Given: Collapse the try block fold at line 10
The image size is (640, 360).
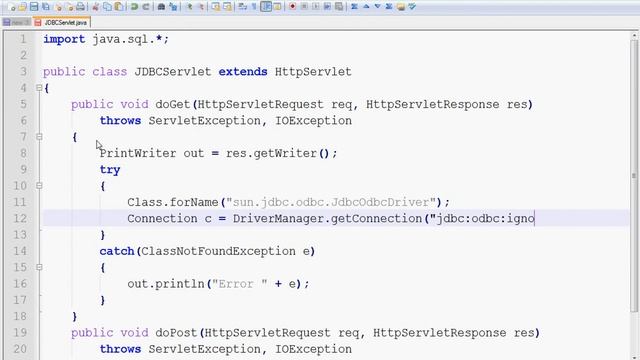Looking at the screenshot, I should coord(39,186).
